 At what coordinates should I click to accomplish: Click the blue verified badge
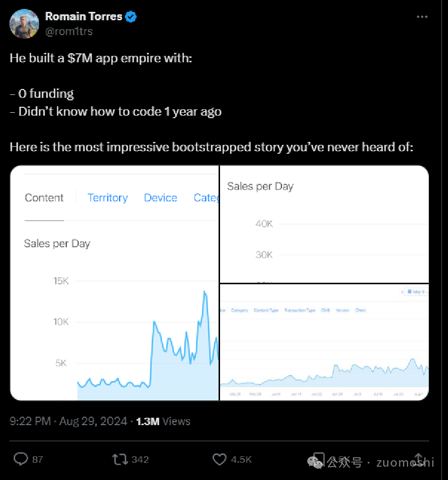pyautogui.click(x=131, y=17)
